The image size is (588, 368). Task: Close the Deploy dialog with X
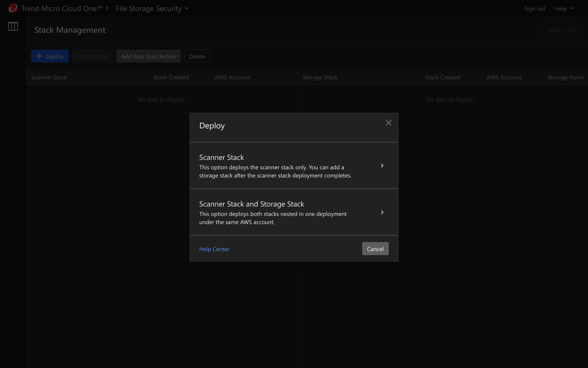[389, 123]
